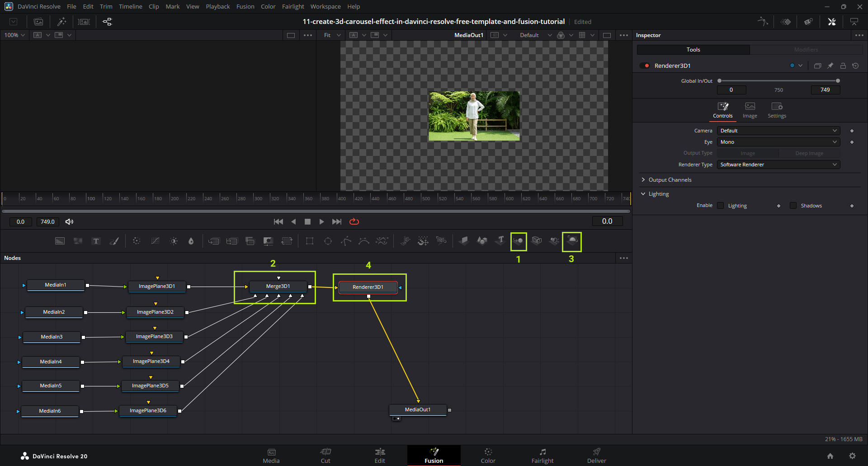
Task: Lock the Renderer3D1 tool controls
Action: 843,66
